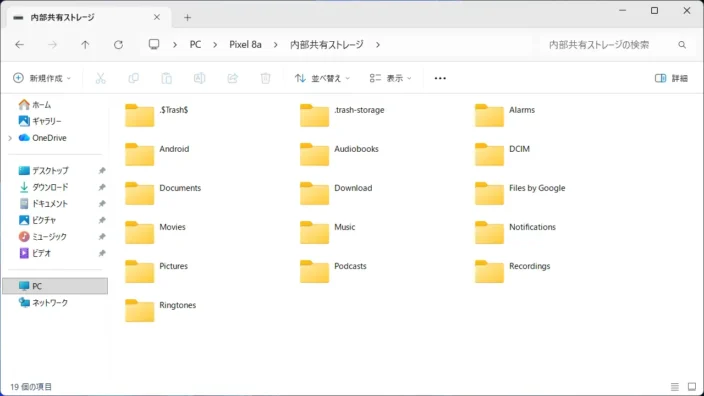Click the Rename icon in toolbar
The height and width of the screenshot is (396, 704).
[199, 78]
